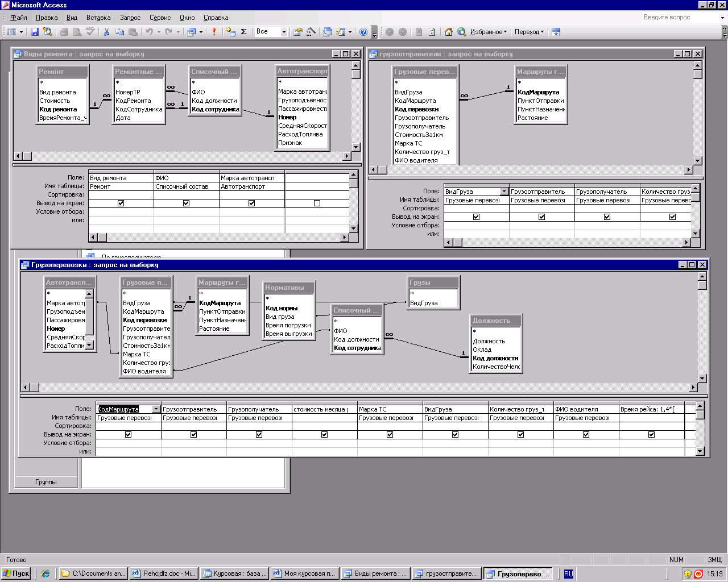The height and width of the screenshot is (582, 728).
Task: Open the Сервис menu
Action: click(160, 18)
